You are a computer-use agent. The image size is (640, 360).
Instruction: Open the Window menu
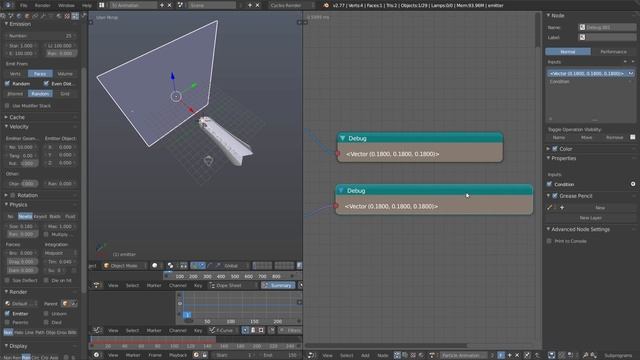click(x=66, y=5)
